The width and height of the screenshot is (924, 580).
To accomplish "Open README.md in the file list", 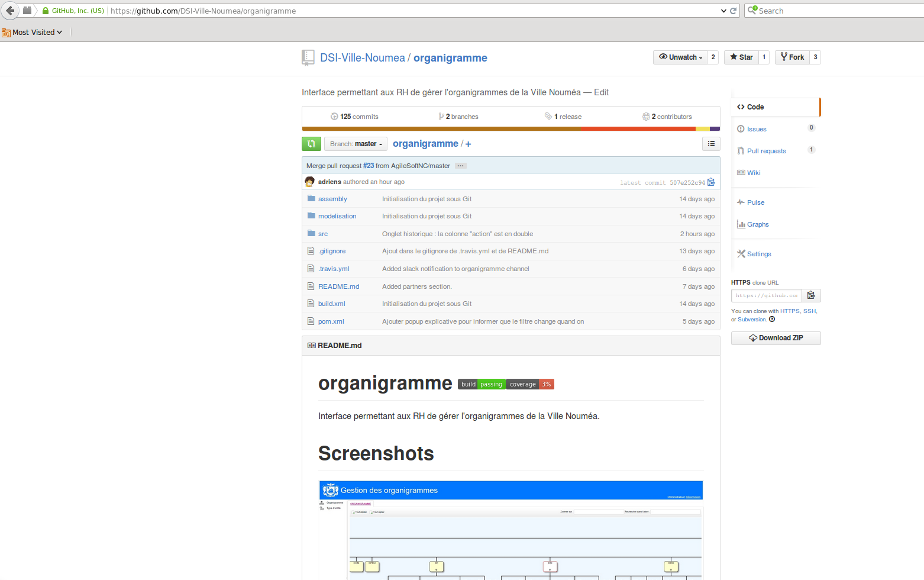I will [339, 286].
